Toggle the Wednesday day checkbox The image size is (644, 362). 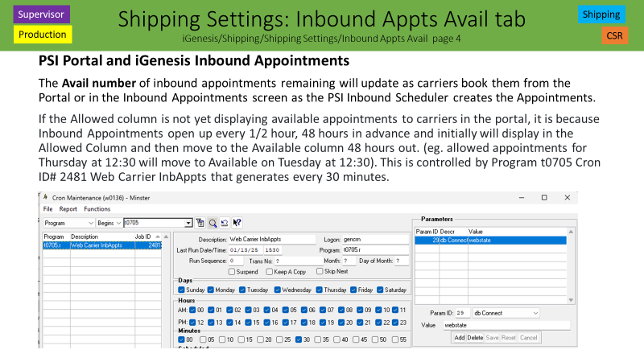(278, 290)
